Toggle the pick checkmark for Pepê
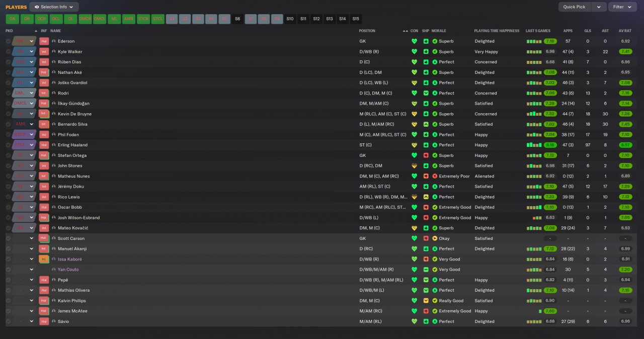This screenshot has height=339, width=644. point(8,280)
